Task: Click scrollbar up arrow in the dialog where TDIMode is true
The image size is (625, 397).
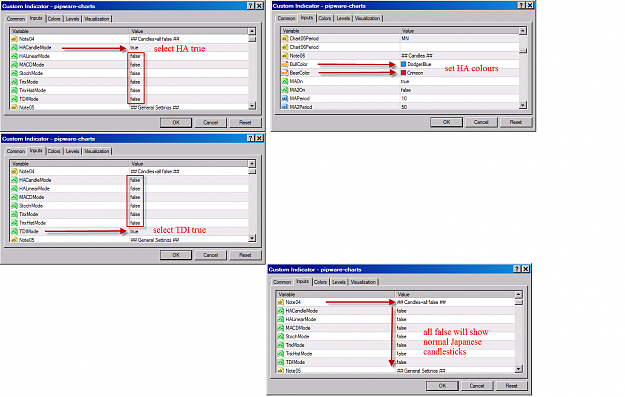Action: [x=252, y=164]
